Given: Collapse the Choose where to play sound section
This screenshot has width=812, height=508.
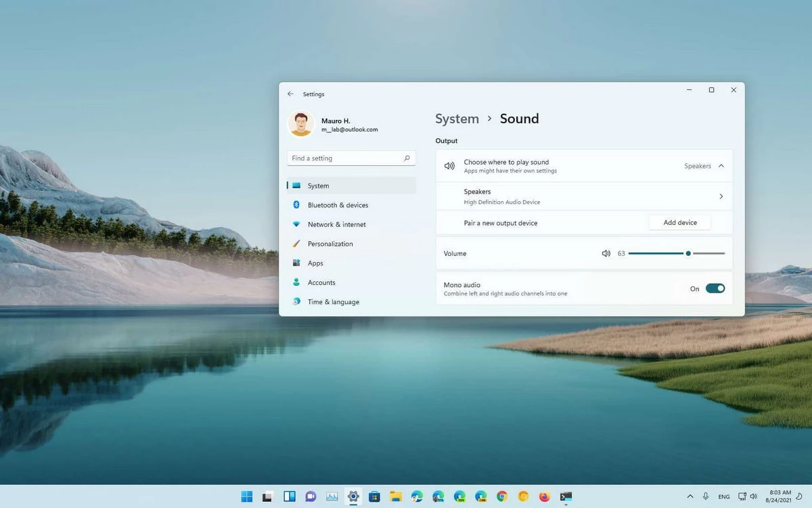Looking at the screenshot, I should click(x=721, y=166).
